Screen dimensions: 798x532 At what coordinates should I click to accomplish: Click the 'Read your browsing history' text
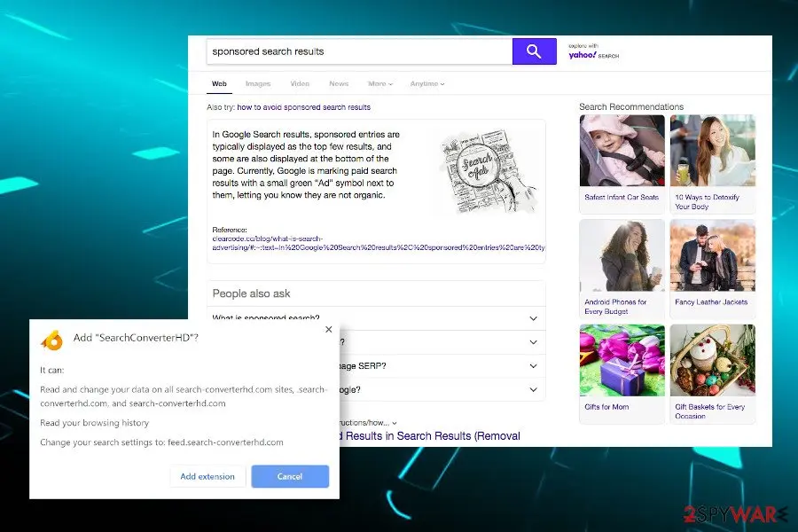point(95,423)
